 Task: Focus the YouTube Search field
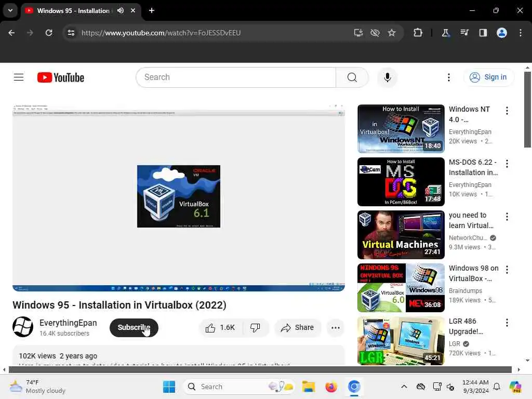(x=236, y=77)
